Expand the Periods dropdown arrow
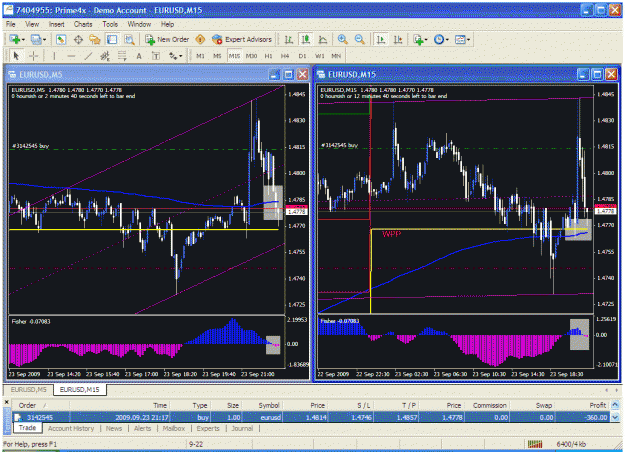 pos(447,40)
